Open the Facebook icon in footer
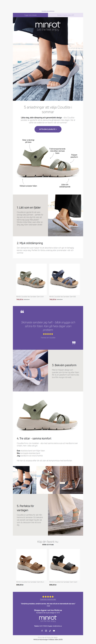 [x=42, y=631]
